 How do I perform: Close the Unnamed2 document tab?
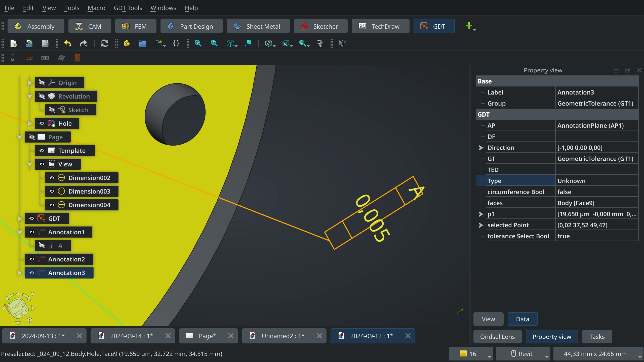tap(319, 336)
